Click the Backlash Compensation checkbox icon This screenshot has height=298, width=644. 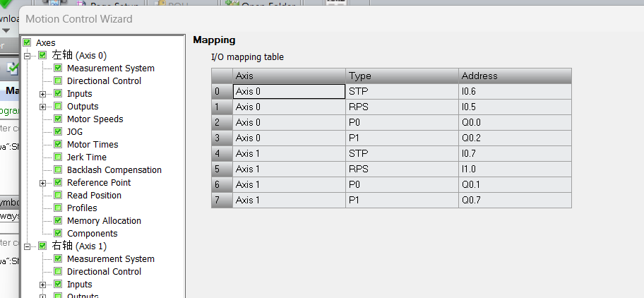click(x=58, y=170)
